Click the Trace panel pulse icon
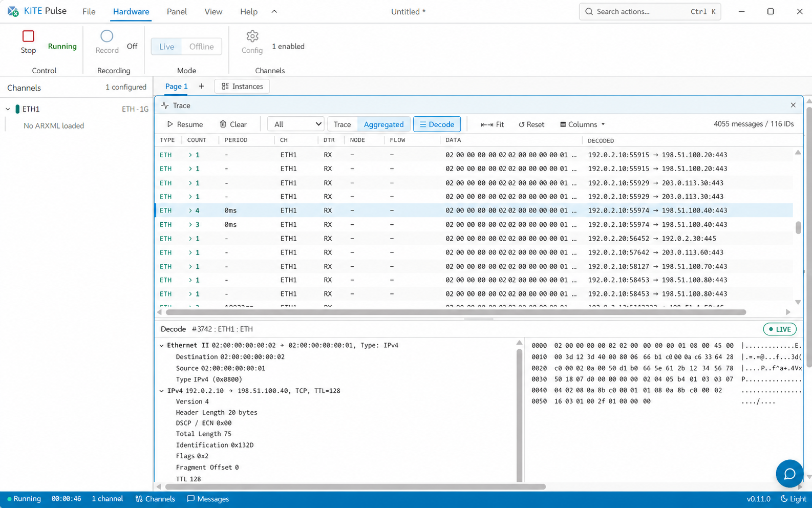This screenshot has width=812, height=508. pos(165,105)
